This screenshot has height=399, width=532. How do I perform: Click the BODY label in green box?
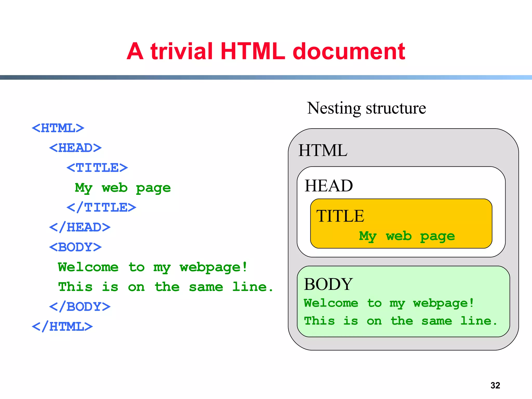click(x=328, y=284)
